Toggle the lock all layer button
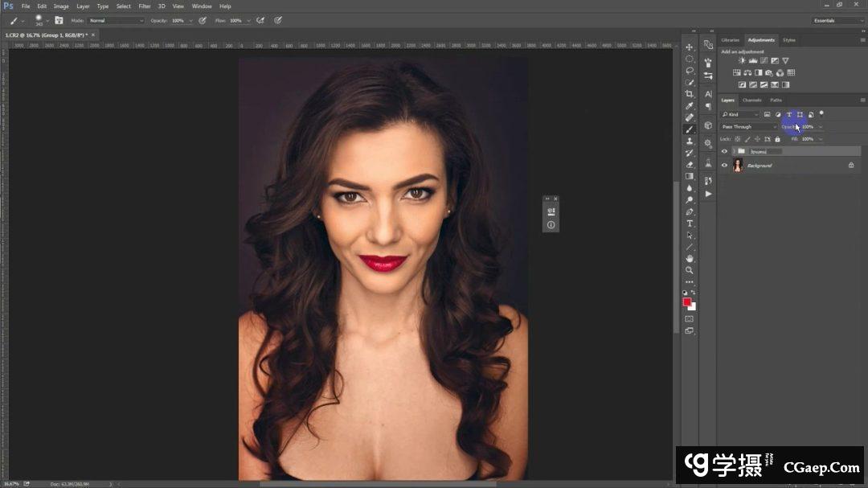868x488 pixels. (777, 139)
